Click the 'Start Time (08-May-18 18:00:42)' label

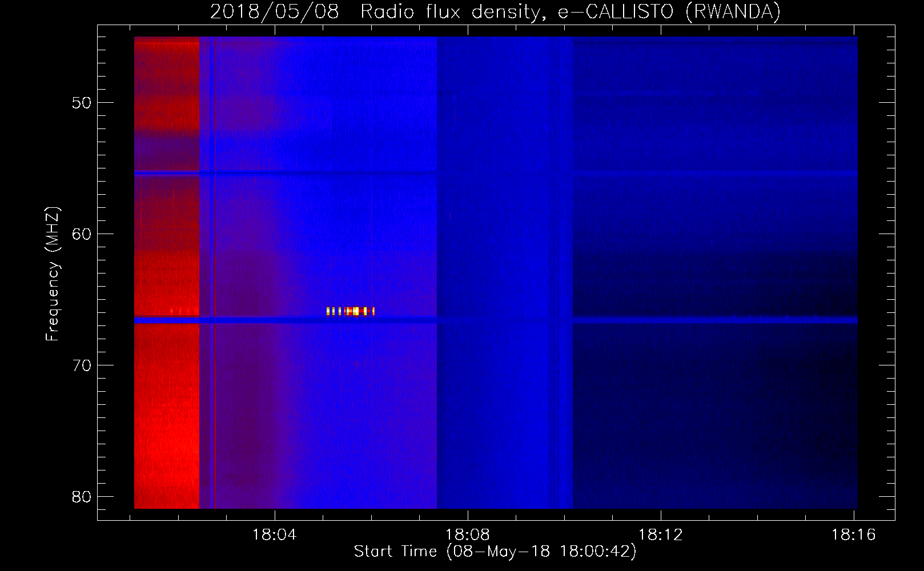pyautogui.click(x=495, y=552)
